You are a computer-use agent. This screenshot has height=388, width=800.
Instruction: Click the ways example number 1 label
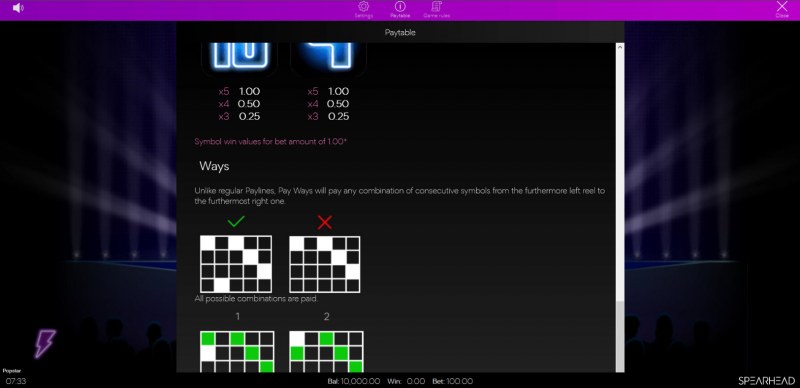237,317
